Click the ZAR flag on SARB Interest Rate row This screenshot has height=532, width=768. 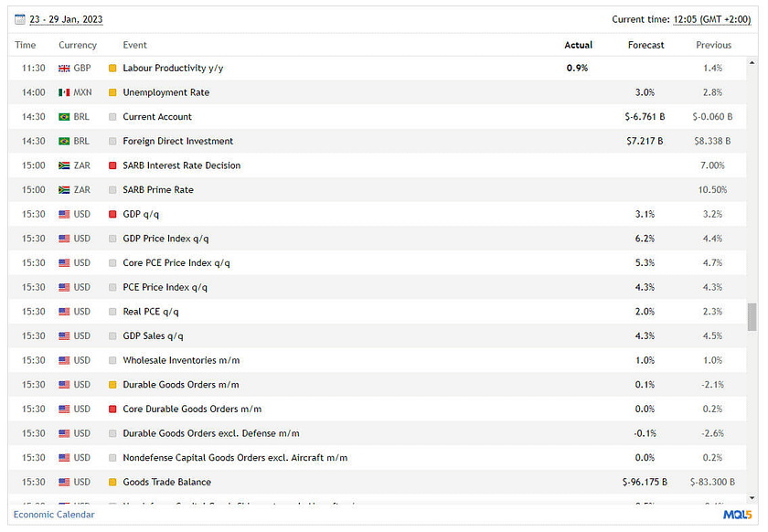pyautogui.click(x=64, y=165)
